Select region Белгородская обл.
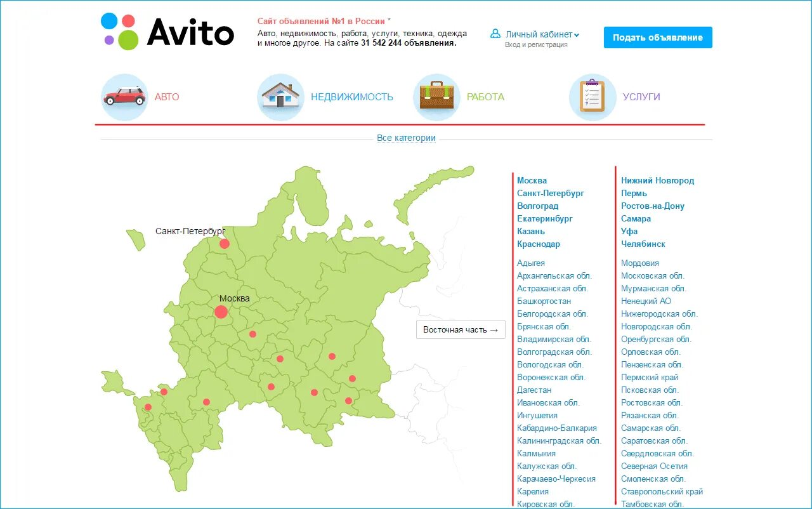 click(x=553, y=314)
